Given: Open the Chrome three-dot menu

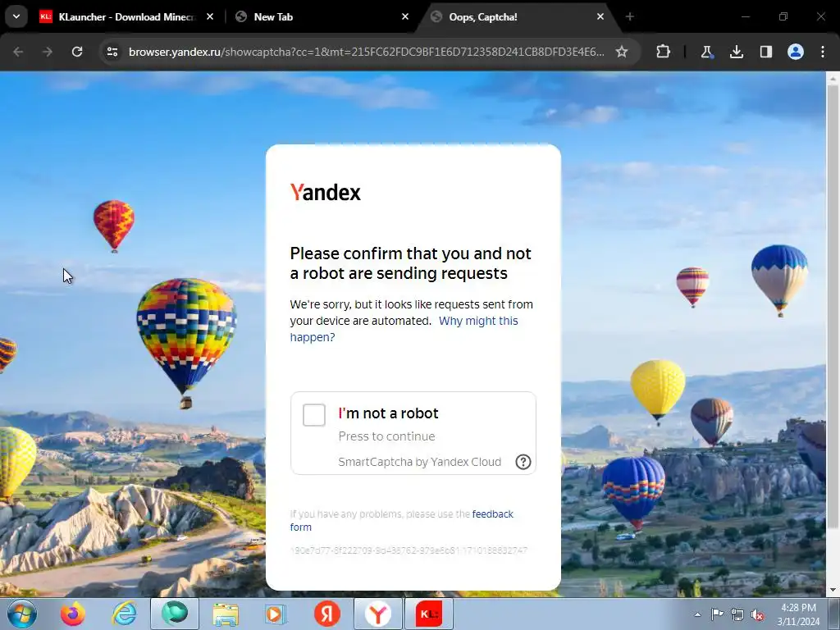Looking at the screenshot, I should 823,52.
